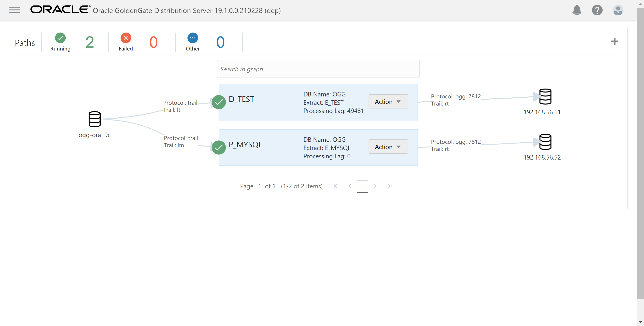Click 'Extract: E_TEST' text
The height and width of the screenshot is (326, 644).
323,102
